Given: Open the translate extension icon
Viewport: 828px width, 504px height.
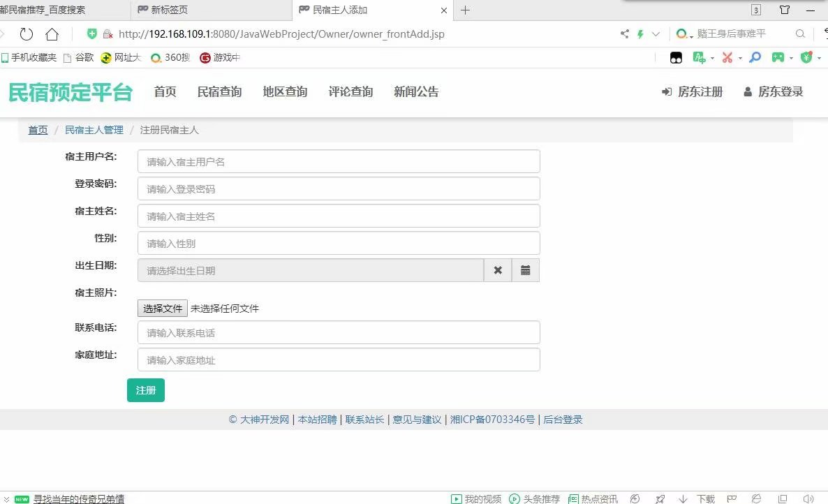Looking at the screenshot, I should tap(699, 57).
